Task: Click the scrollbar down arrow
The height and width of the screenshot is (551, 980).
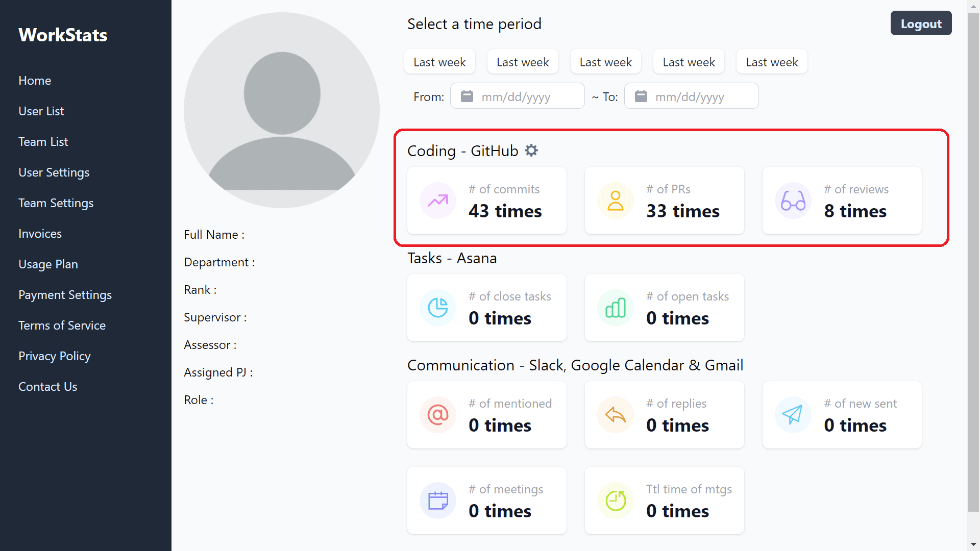Action: [x=973, y=544]
